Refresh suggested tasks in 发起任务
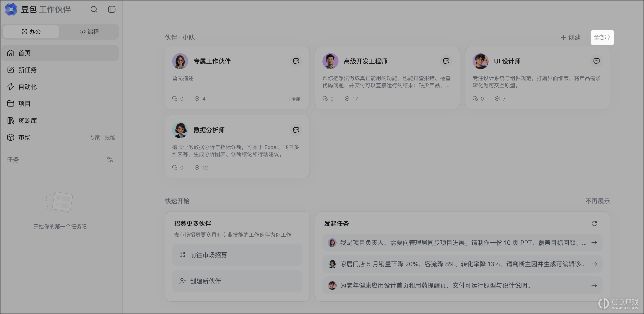The width and height of the screenshot is (644, 314). click(594, 223)
